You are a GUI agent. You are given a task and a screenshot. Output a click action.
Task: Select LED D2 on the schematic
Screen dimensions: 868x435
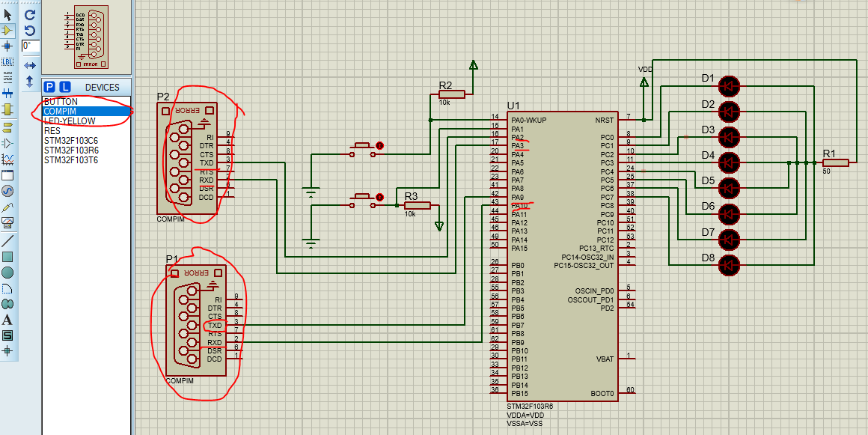729,112
